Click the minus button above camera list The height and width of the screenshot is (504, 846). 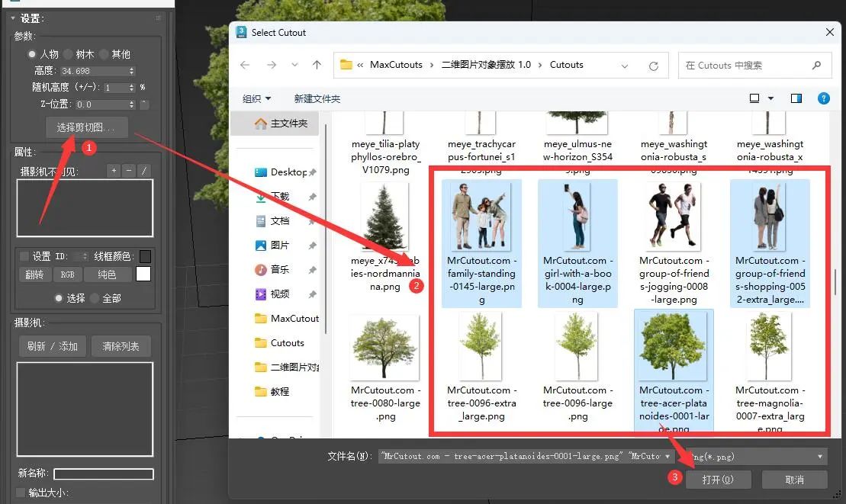pyautogui.click(x=129, y=171)
